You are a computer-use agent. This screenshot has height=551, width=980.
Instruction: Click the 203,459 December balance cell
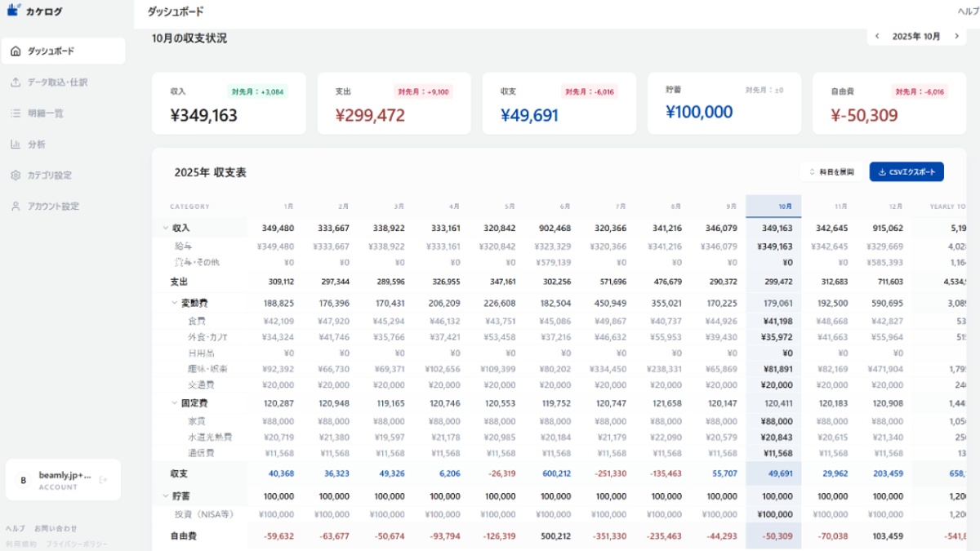coord(887,473)
